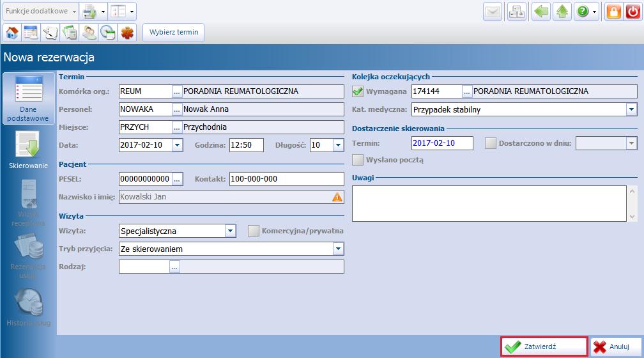Viewport: 644px width, 358px height.
Task: Open the Długość dropdown
Action: click(338, 145)
